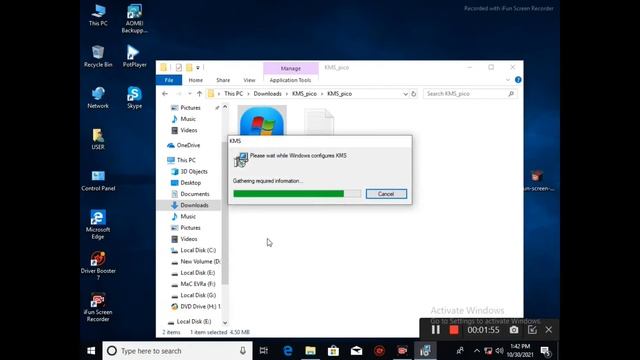The image size is (640, 360).
Task: Open Edge from the taskbar
Action: click(287, 351)
